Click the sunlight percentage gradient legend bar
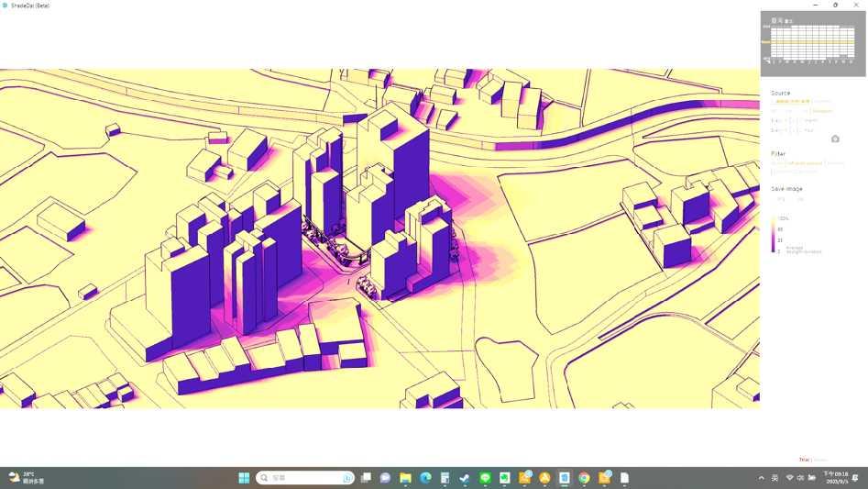Screen dimensions: 868x489 (774, 236)
